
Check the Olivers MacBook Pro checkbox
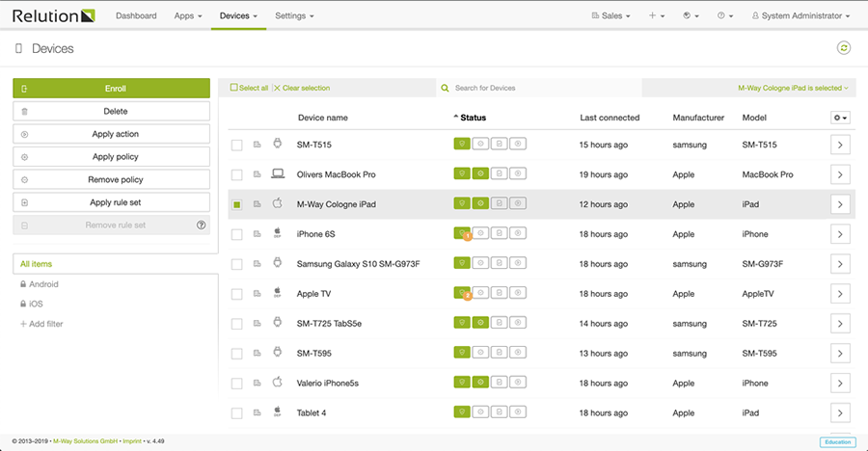(x=237, y=174)
